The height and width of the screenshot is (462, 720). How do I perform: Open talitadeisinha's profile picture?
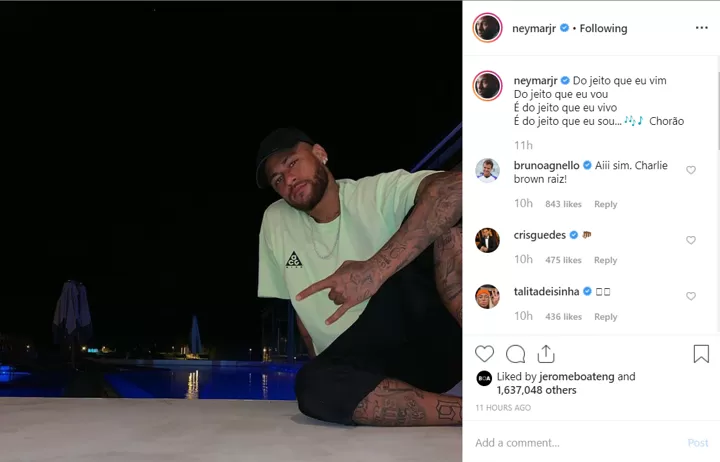[487, 297]
